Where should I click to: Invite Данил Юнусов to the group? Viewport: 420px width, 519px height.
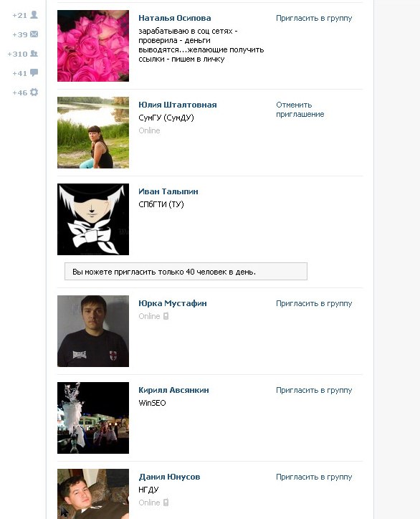(x=314, y=477)
